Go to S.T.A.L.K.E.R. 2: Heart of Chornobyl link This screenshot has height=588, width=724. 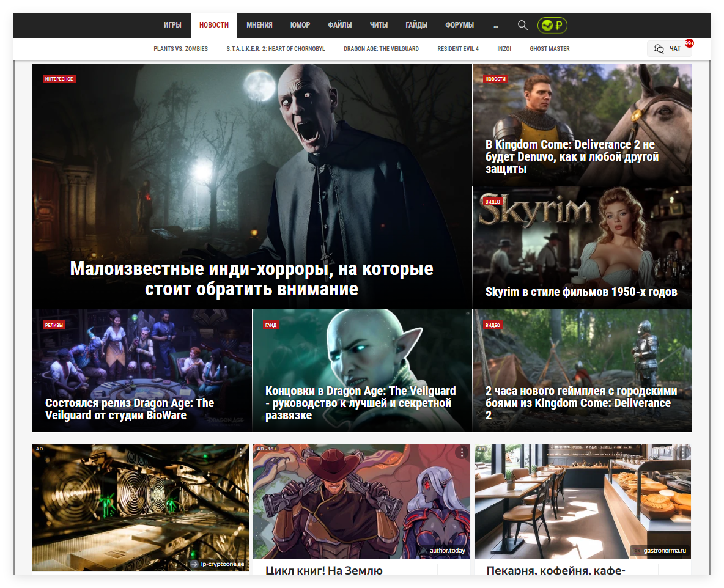click(276, 49)
